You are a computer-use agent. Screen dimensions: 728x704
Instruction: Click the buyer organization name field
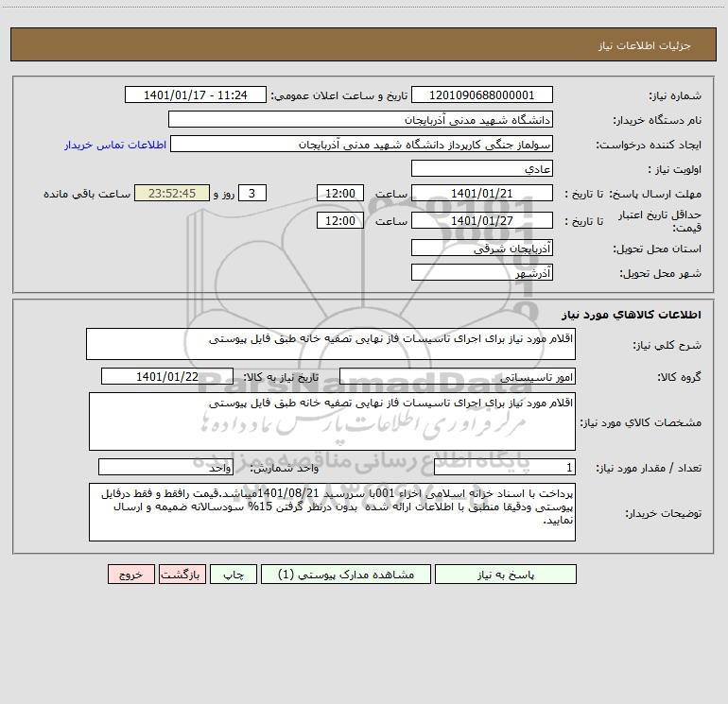tap(360, 119)
